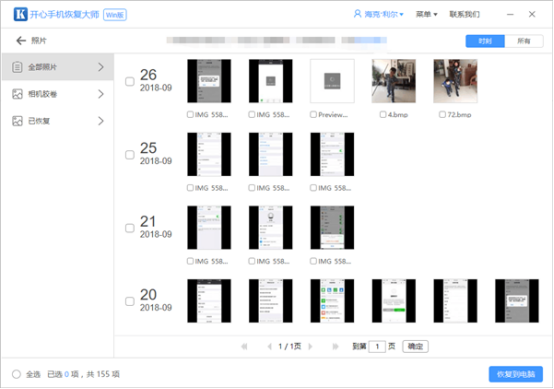
Task: Switch to the 所有 view tab
Action: coord(524,41)
